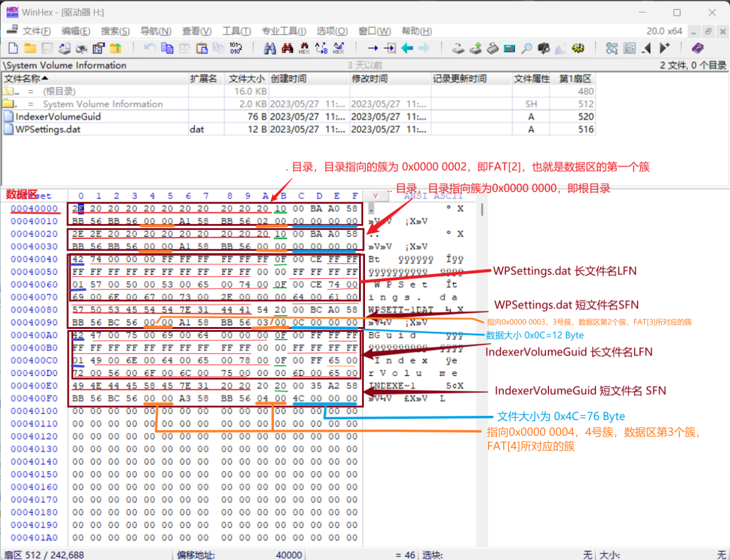The height and width of the screenshot is (560, 730).
Task: Click the Print toolbar icon
Action: pyautogui.click(x=81, y=48)
